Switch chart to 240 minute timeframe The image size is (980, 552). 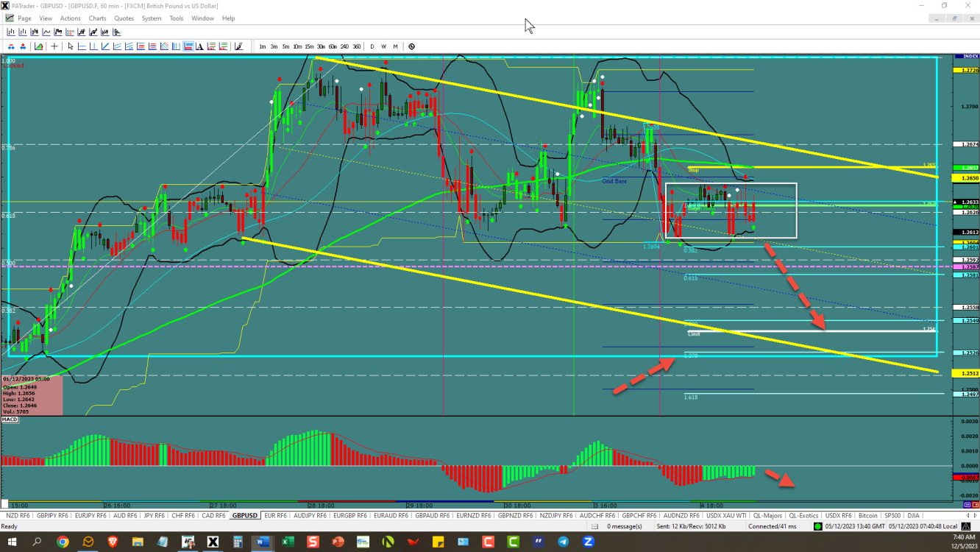[x=344, y=46]
